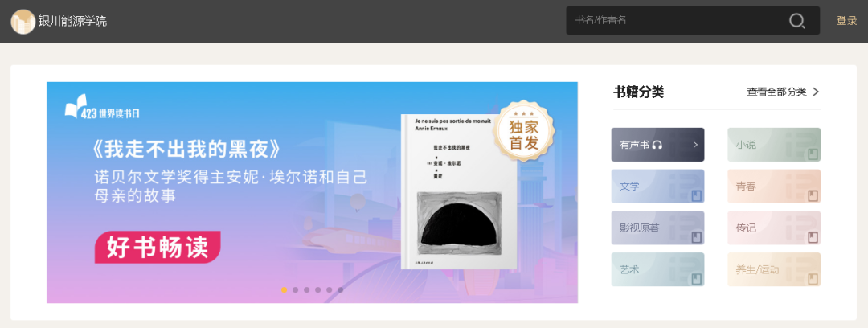The width and height of the screenshot is (868, 328).
Task: Open the 影视原著 category
Action: pyautogui.click(x=657, y=228)
